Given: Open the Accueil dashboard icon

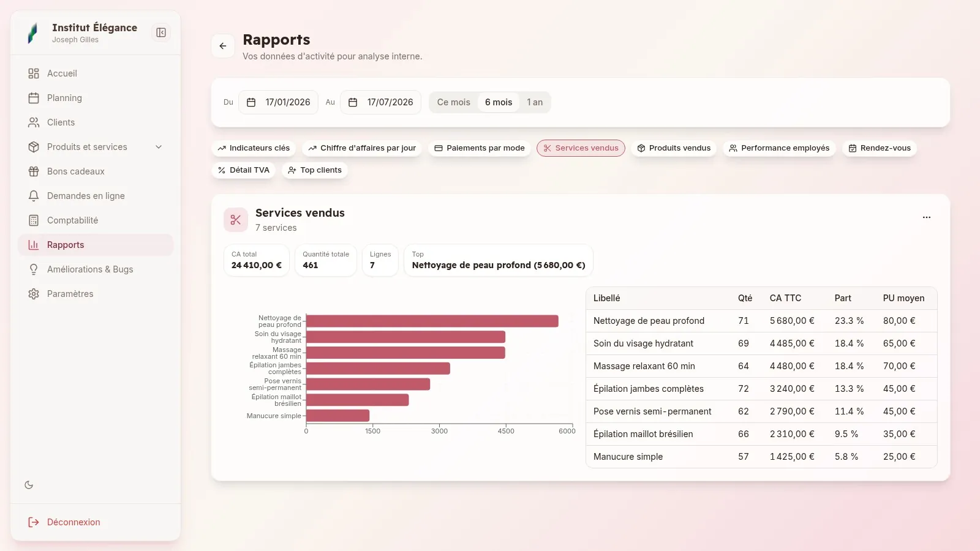Looking at the screenshot, I should pyautogui.click(x=34, y=73).
